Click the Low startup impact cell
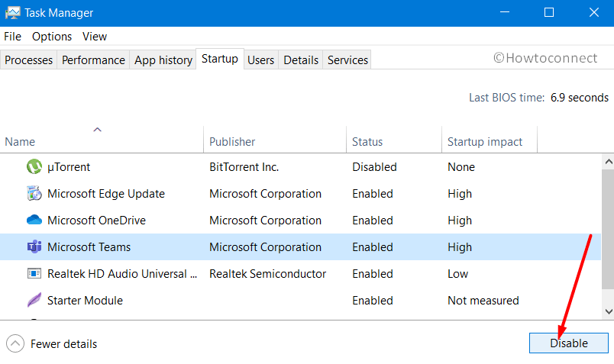This screenshot has height=364, width=614. pyautogui.click(x=457, y=273)
